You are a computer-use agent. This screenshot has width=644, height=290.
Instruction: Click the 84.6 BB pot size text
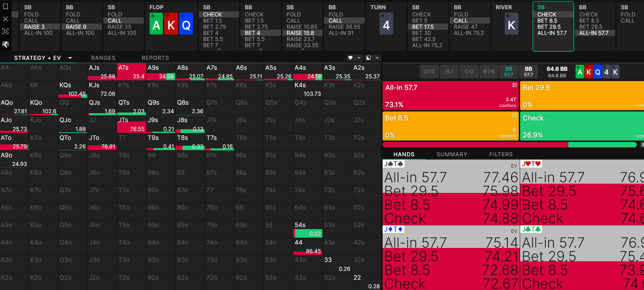[x=557, y=69]
